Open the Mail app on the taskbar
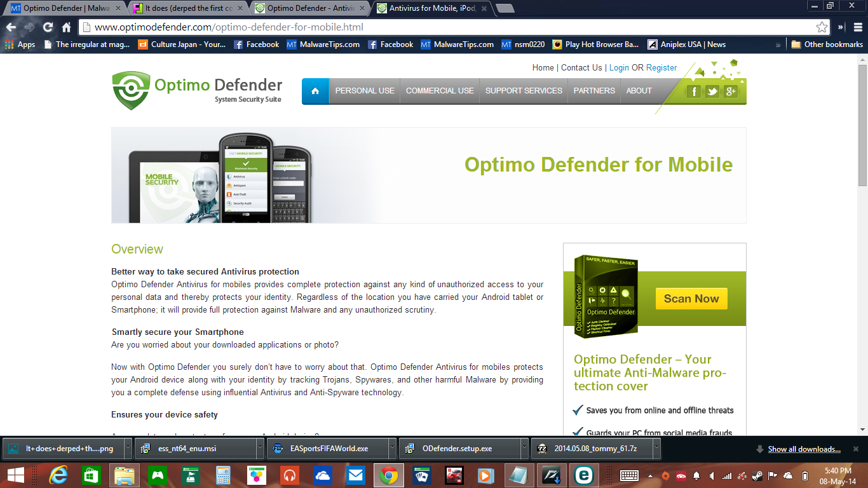The width and height of the screenshot is (868, 488). 355,475
